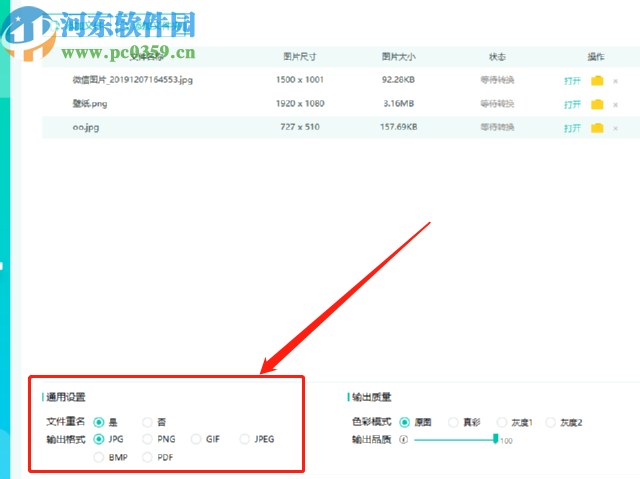Choose JPEG output format
This screenshot has width=640, height=479.
point(244,439)
